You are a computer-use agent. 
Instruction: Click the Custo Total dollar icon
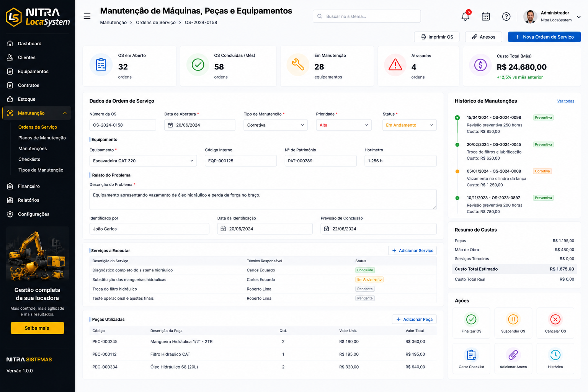(x=480, y=65)
